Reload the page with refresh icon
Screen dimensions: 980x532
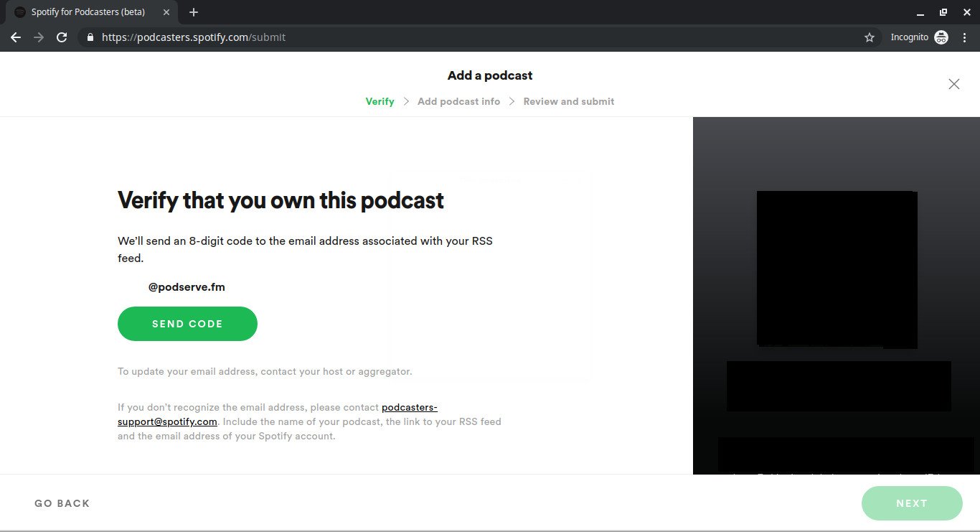click(62, 37)
